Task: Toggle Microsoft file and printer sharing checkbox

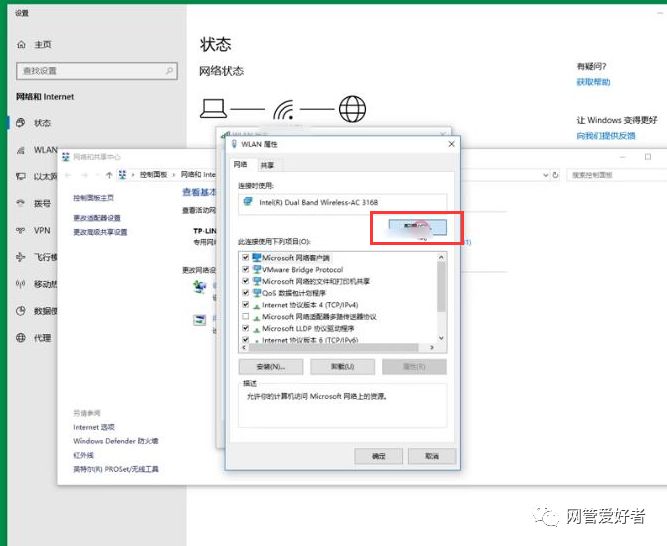Action: pyautogui.click(x=245, y=281)
